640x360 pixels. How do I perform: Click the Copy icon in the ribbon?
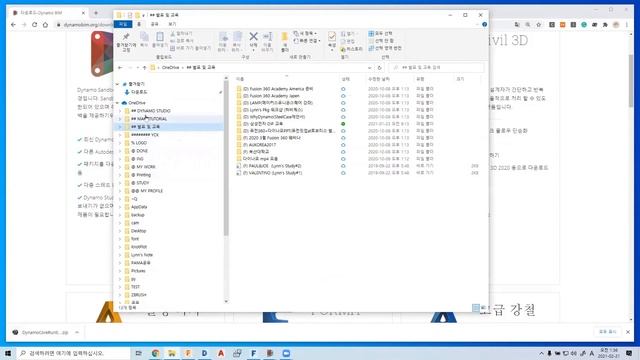click(x=144, y=37)
